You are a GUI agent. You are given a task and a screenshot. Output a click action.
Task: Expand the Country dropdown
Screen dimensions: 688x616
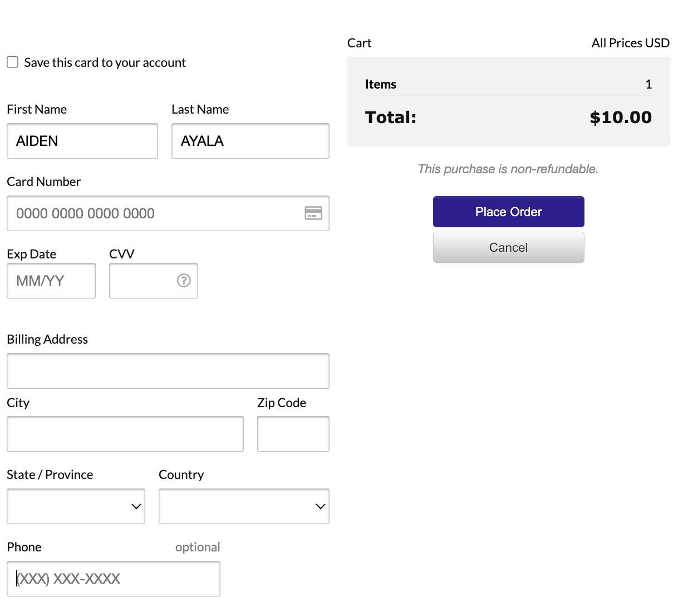244,506
